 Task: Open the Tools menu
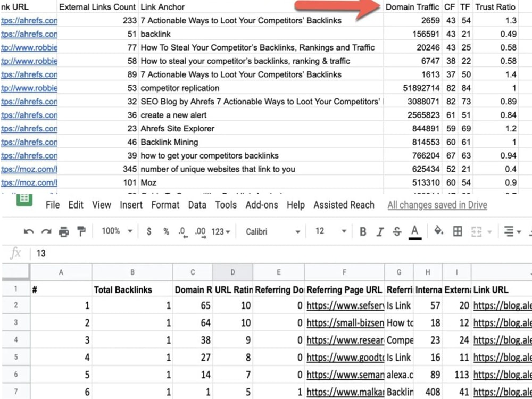point(226,205)
